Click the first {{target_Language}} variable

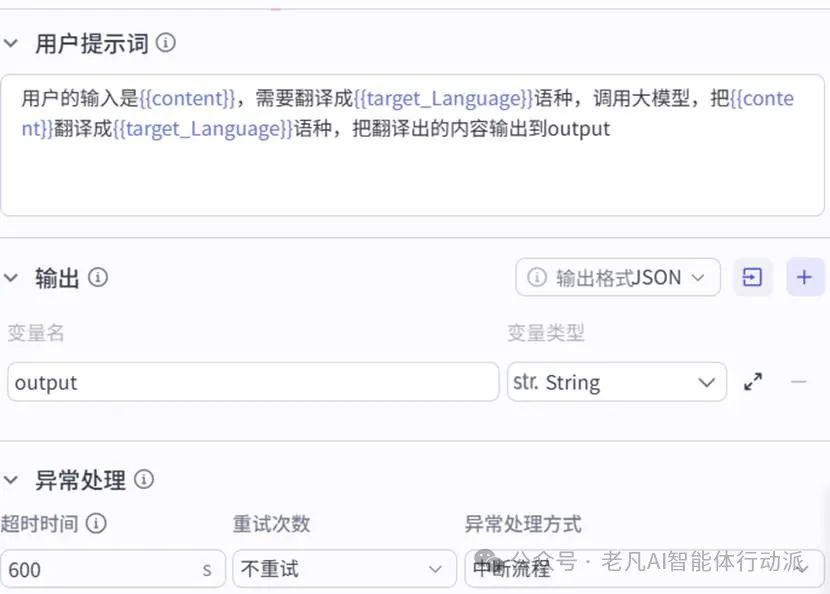point(443,99)
